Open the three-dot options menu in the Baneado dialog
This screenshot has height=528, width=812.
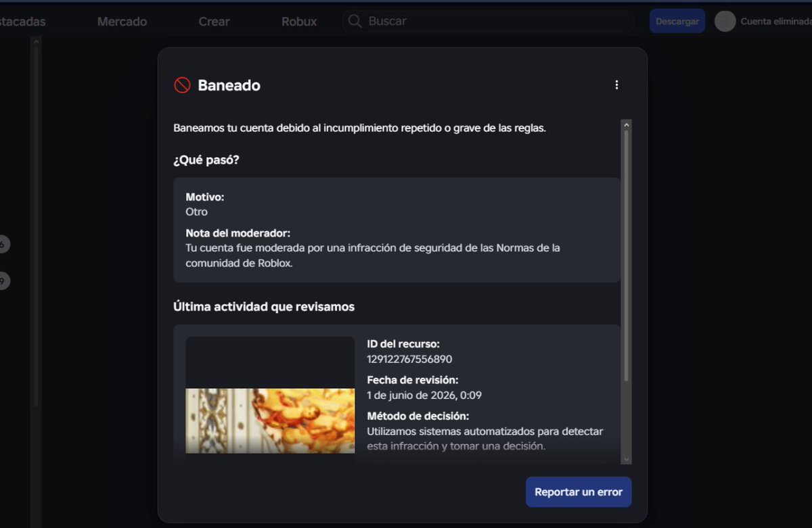pyautogui.click(x=616, y=85)
